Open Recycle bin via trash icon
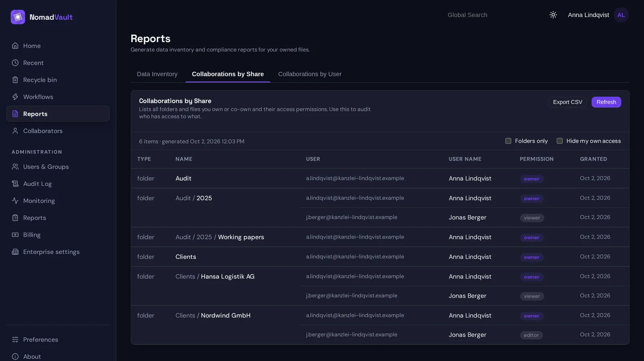 tap(15, 80)
